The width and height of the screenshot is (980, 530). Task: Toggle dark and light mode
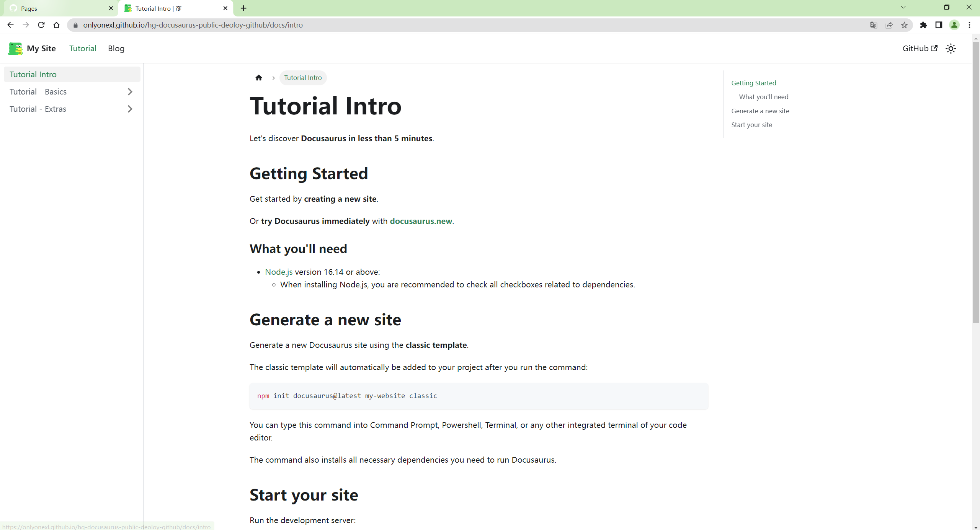tap(951, 49)
